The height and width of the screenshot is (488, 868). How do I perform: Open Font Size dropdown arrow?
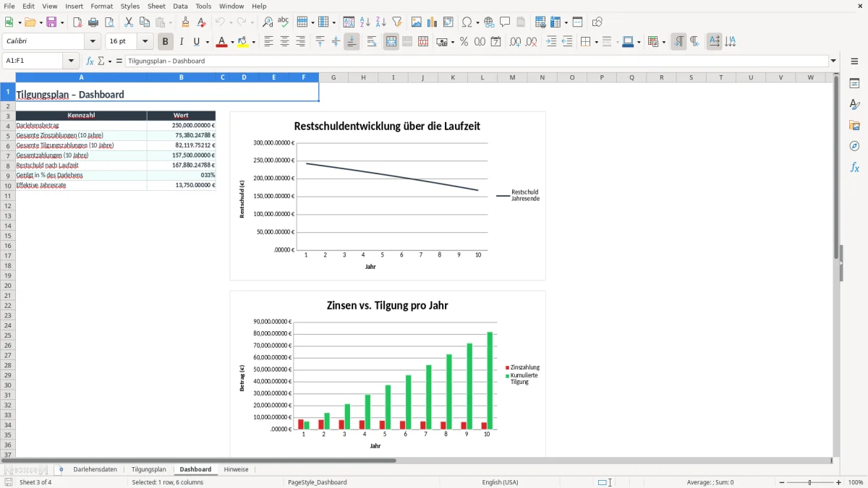pyautogui.click(x=145, y=42)
